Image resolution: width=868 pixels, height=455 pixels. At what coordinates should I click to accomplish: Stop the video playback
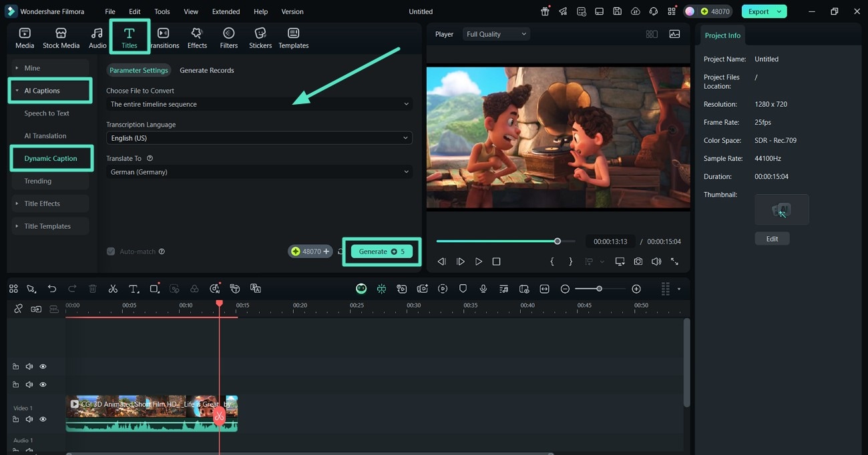tap(496, 262)
